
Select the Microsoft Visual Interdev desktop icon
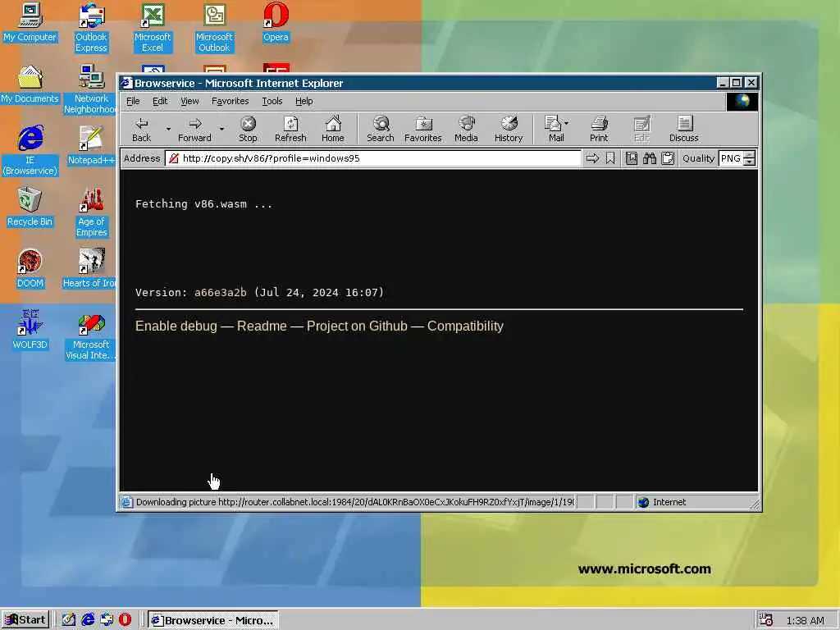90,336
